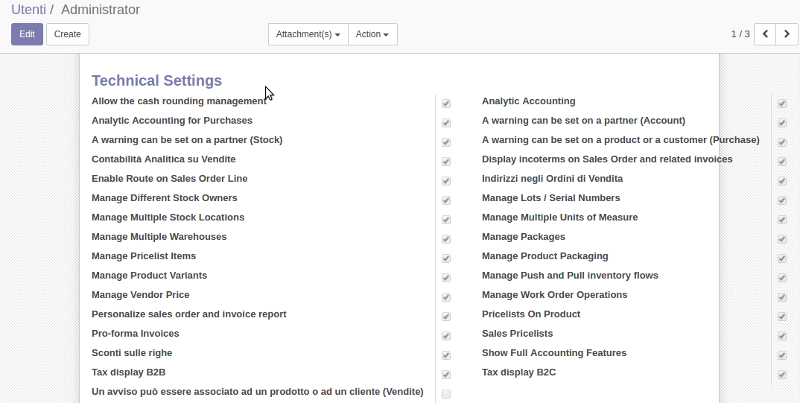Toggle Manage Product Variants checkbox
Screen dimensions: 800x403
pyautogui.click(x=446, y=278)
